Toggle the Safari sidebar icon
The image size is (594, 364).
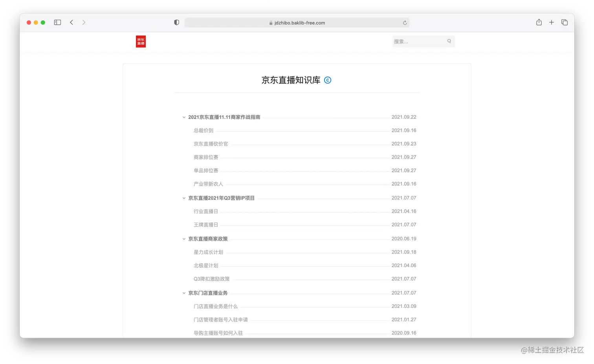tap(57, 22)
